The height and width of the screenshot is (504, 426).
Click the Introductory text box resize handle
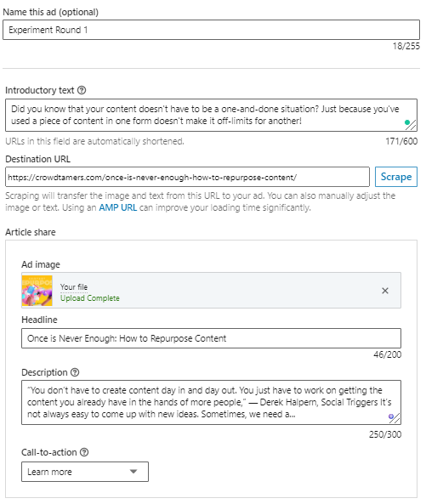[412, 126]
